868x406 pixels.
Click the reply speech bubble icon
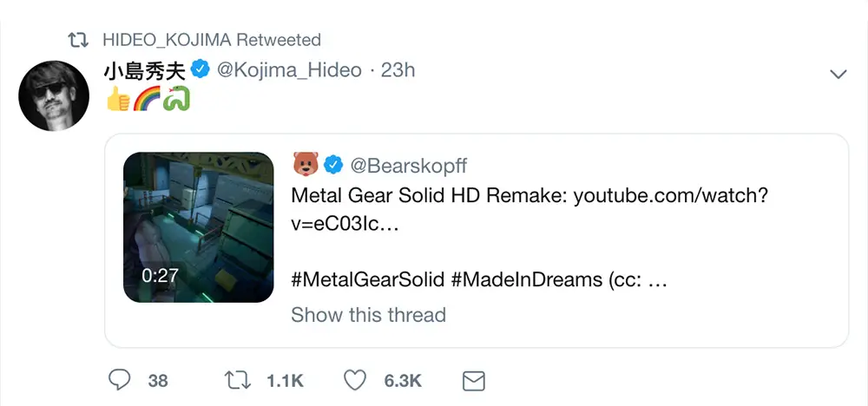tap(120, 380)
